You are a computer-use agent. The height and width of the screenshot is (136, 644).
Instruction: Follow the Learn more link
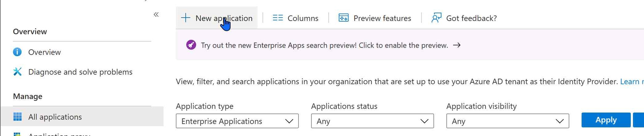point(632,81)
